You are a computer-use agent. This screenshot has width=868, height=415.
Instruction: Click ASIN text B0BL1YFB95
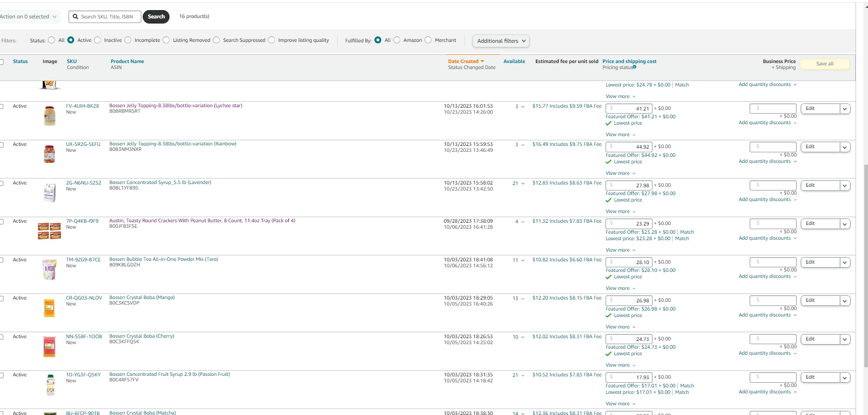123,188
